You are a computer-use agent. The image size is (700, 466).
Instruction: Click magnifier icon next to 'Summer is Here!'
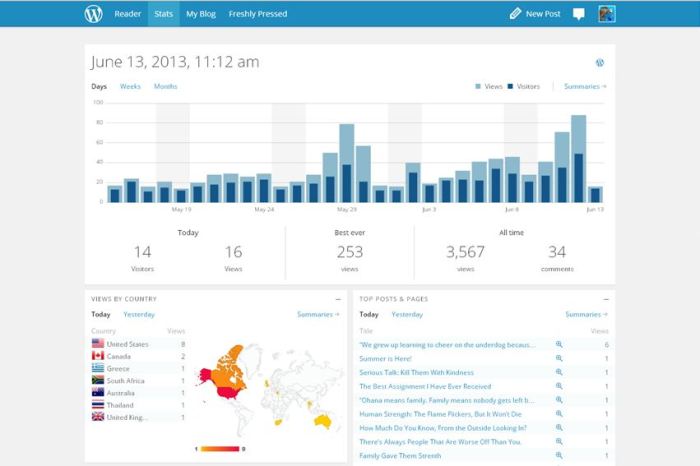point(559,358)
